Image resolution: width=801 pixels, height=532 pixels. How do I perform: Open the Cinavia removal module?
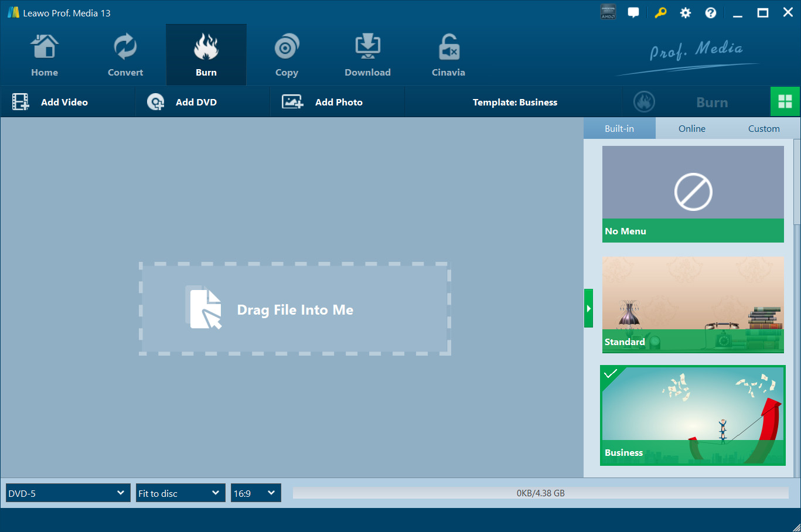(448, 56)
